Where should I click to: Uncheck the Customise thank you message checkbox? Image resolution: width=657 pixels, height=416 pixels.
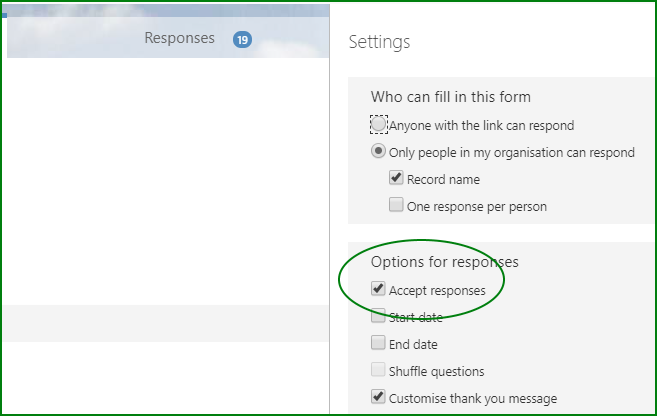pos(378,396)
